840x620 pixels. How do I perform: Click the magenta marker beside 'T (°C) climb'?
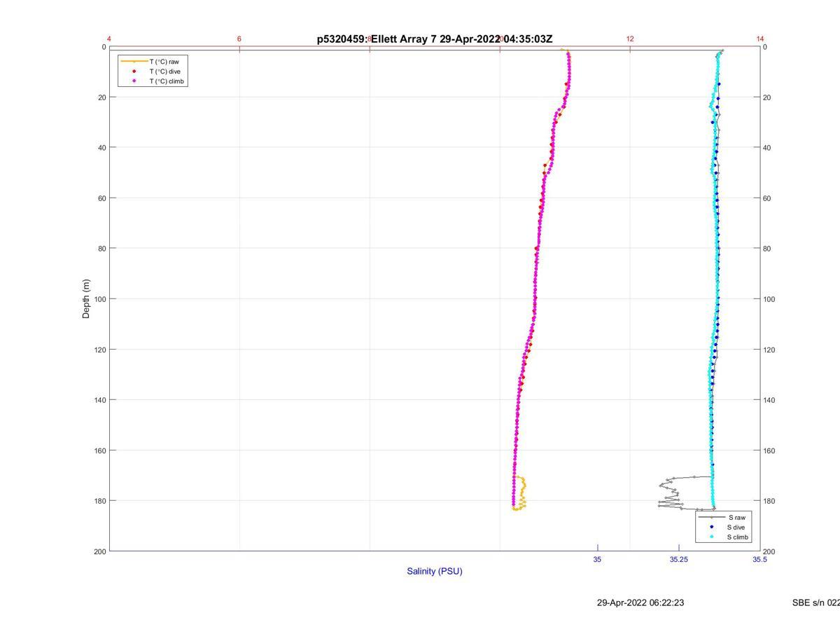134,81
